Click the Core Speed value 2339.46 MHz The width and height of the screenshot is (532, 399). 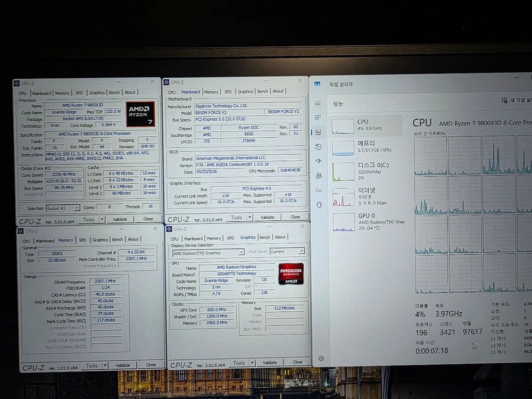(x=64, y=174)
